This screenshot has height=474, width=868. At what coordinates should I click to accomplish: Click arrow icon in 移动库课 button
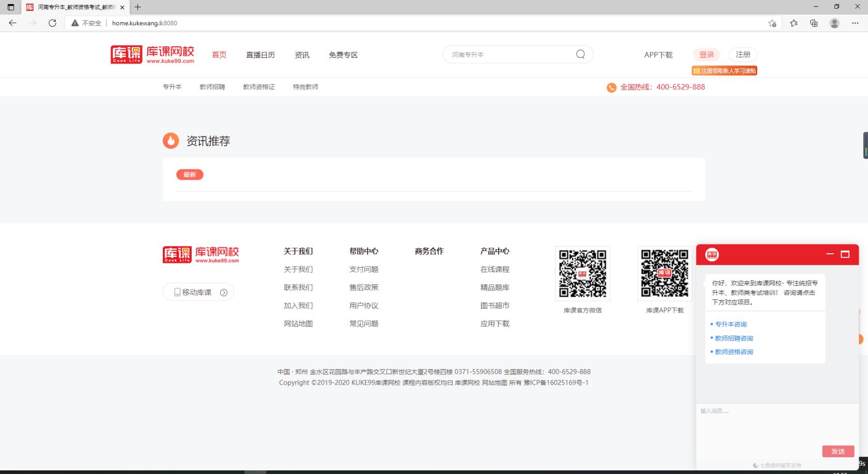(224, 293)
